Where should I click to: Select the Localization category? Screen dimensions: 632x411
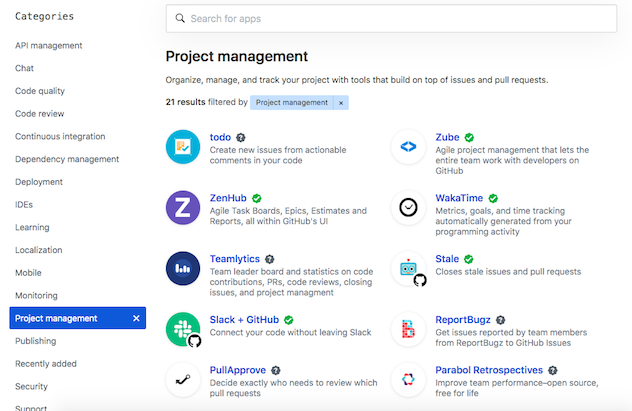39,250
